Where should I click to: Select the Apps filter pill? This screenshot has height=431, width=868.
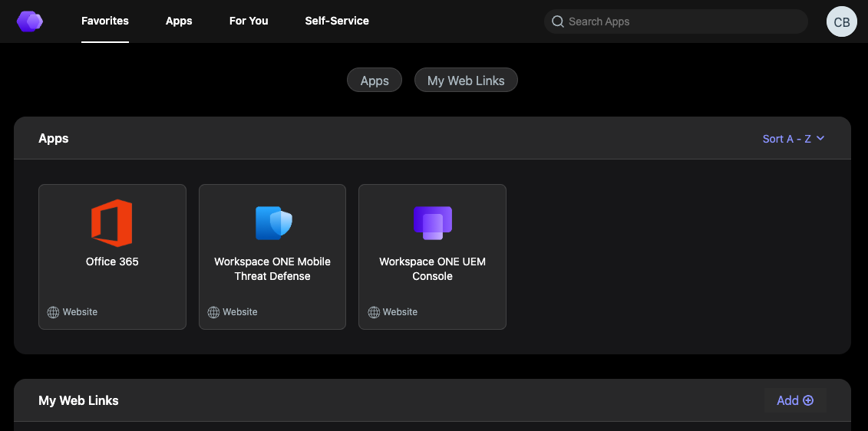click(375, 81)
